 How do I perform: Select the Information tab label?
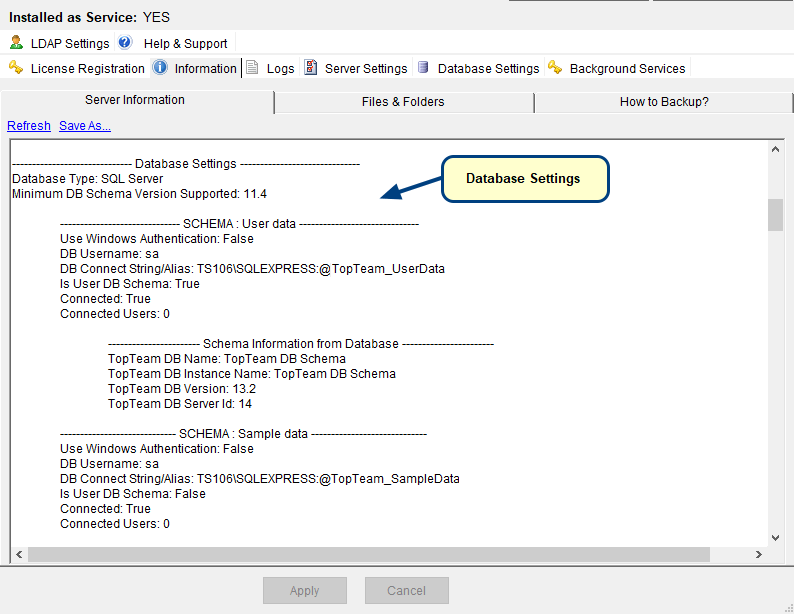click(x=206, y=68)
